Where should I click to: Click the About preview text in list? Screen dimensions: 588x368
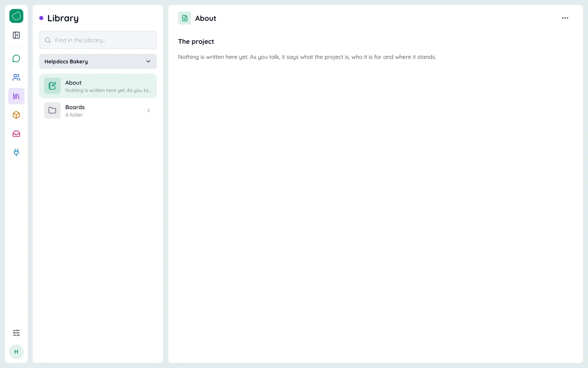108,91
